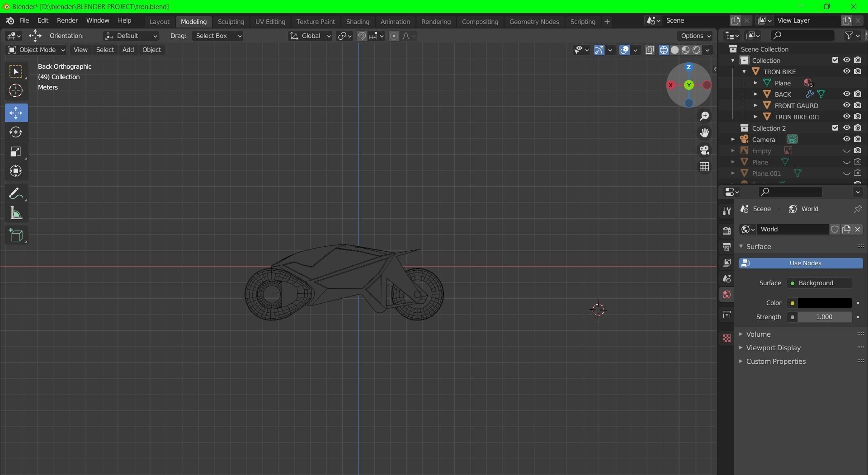Open the viewport Add menu
868x475 pixels.
[128, 50]
